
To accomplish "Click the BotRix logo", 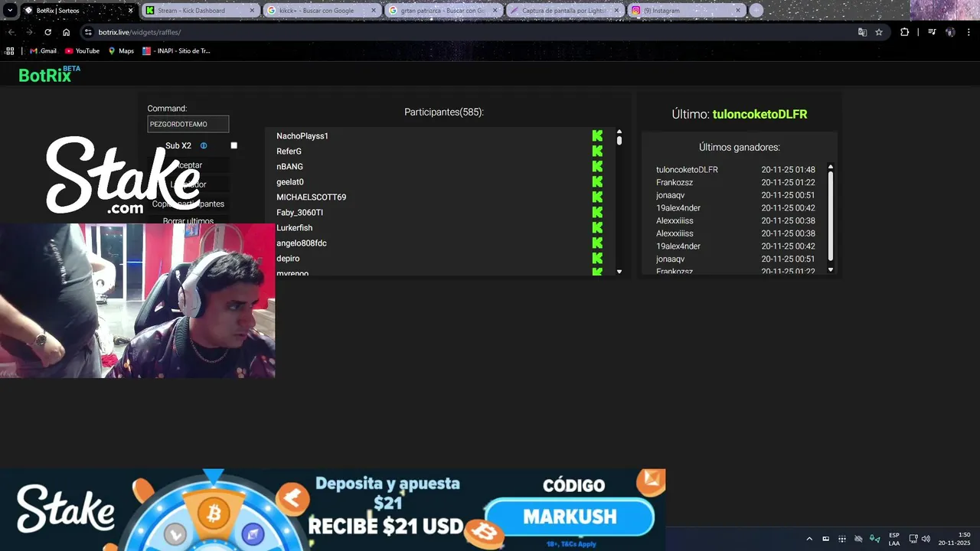I will (x=49, y=74).
